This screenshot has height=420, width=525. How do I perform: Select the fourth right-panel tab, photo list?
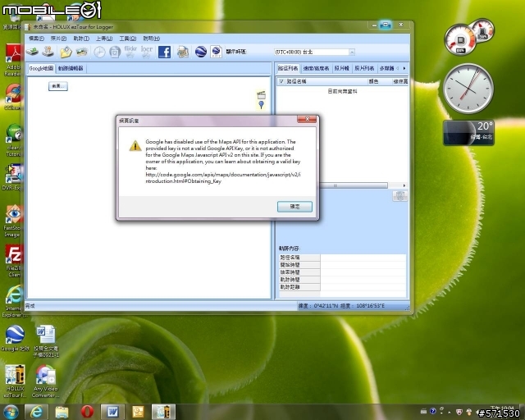click(x=364, y=68)
